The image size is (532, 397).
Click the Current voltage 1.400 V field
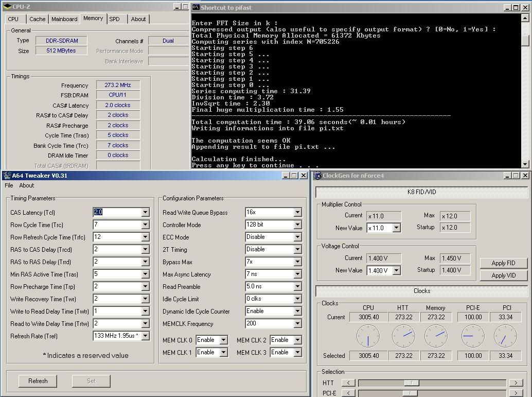click(x=384, y=258)
